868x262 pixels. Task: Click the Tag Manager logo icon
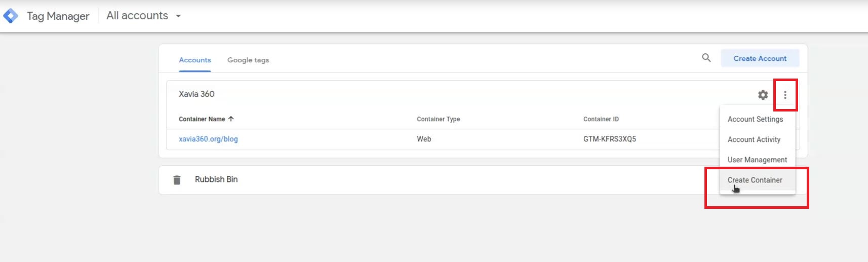click(x=11, y=16)
